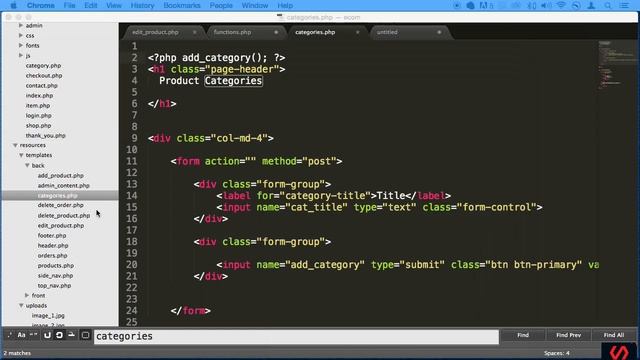Viewport: 640px width, 360px height.
Task: Open contact.php in the sidebar
Action: [42, 86]
